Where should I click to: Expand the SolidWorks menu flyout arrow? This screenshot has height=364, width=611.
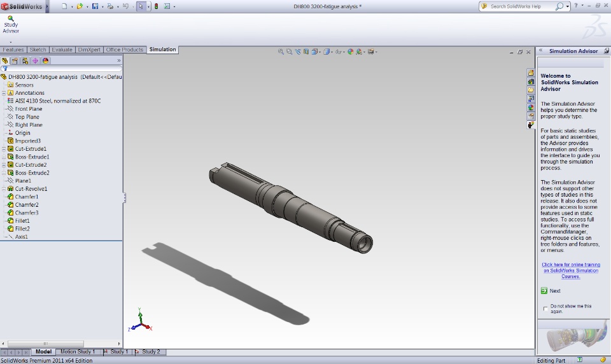[47, 6]
